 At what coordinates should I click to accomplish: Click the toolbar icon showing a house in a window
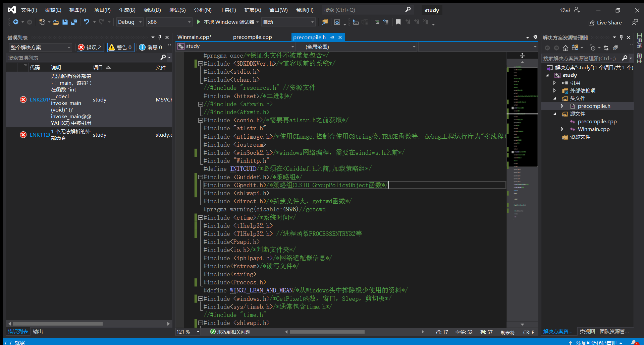coord(337,22)
